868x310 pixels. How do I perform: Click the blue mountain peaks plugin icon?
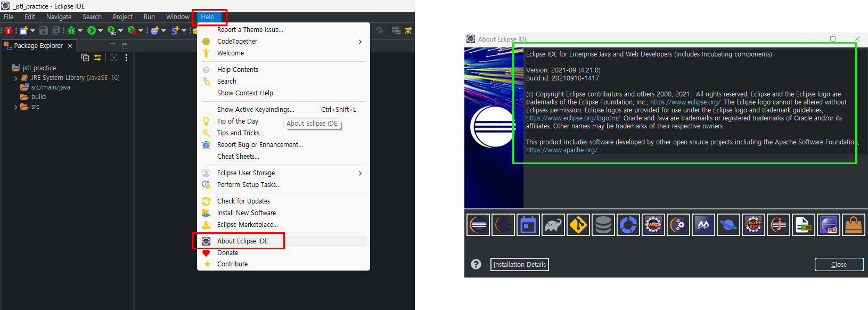coord(703,225)
